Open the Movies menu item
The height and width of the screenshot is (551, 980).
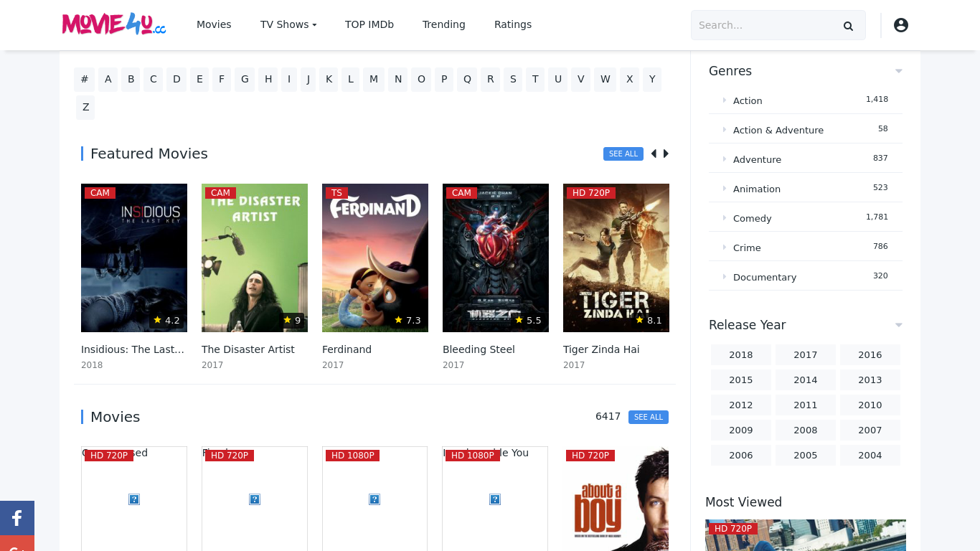(x=214, y=24)
